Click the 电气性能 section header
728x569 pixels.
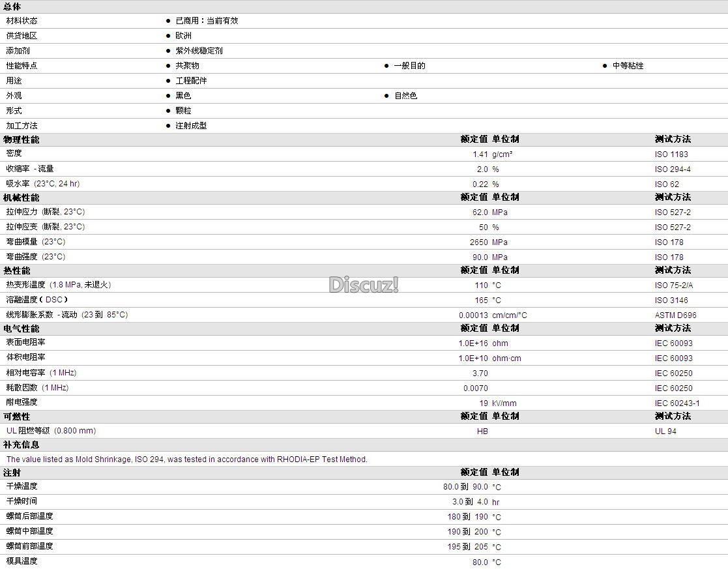(22, 329)
